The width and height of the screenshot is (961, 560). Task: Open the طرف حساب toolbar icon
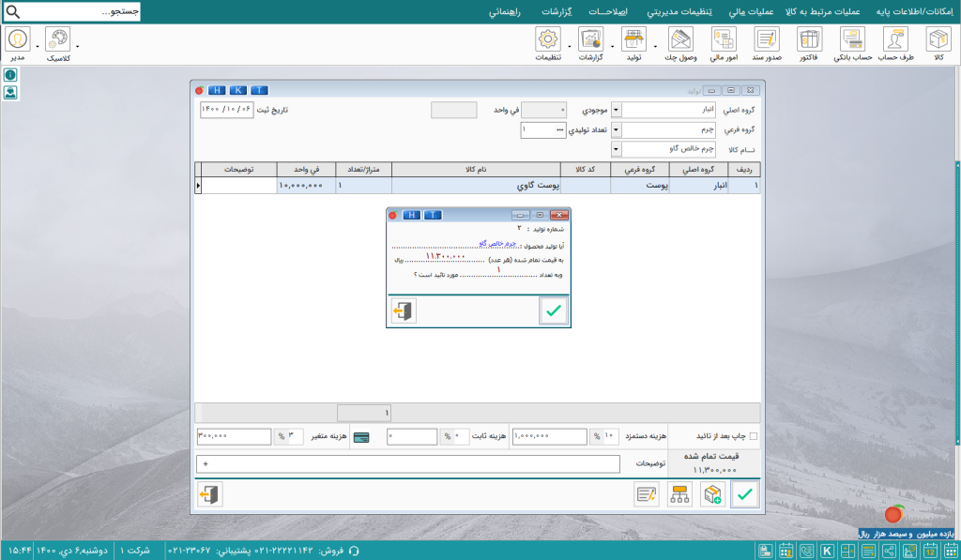(895, 39)
